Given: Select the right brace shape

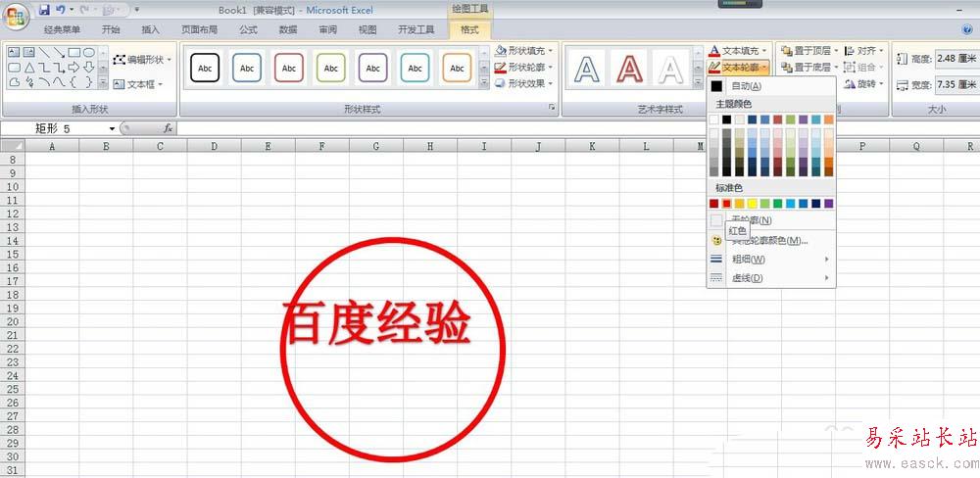Looking at the screenshot, I should [89, 82].
